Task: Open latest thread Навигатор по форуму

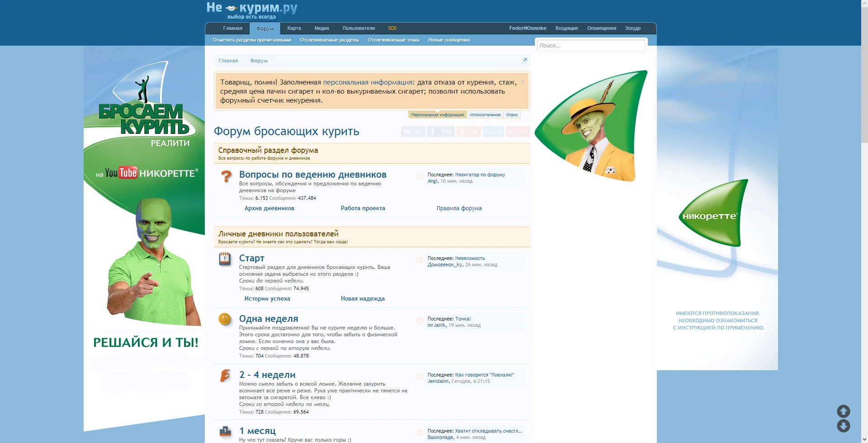Action: click(480, 174)
